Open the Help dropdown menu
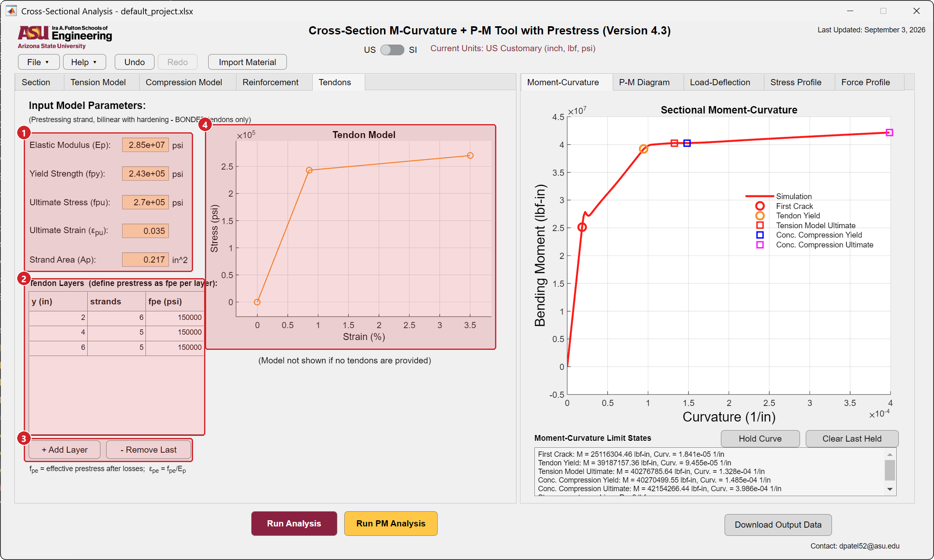The image size is (934, 560). 84,62
